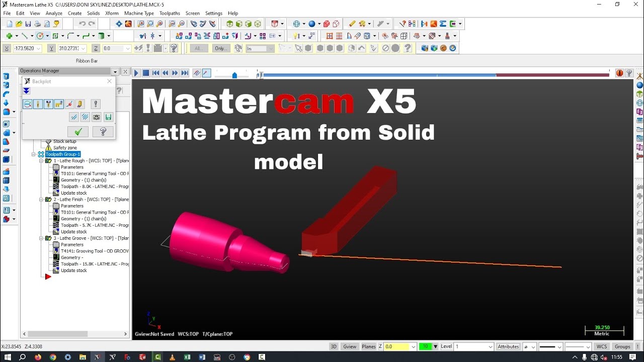Click the Groups button in status bar

point(622,346)
